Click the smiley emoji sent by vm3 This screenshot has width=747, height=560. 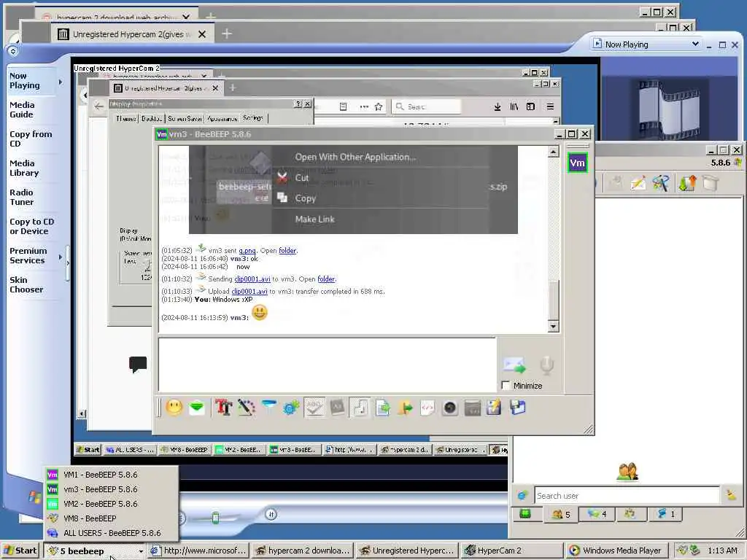[x=260, y=312]
